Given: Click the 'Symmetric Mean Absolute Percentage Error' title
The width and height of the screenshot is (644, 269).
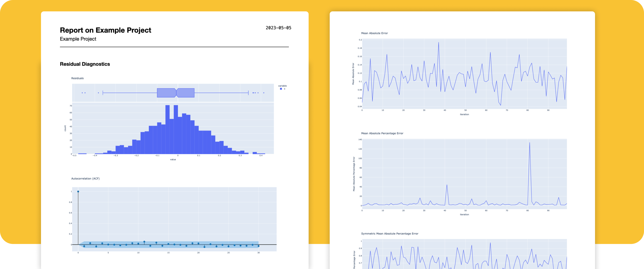Looking at the screenshot, I should click(x=389, y=234).
